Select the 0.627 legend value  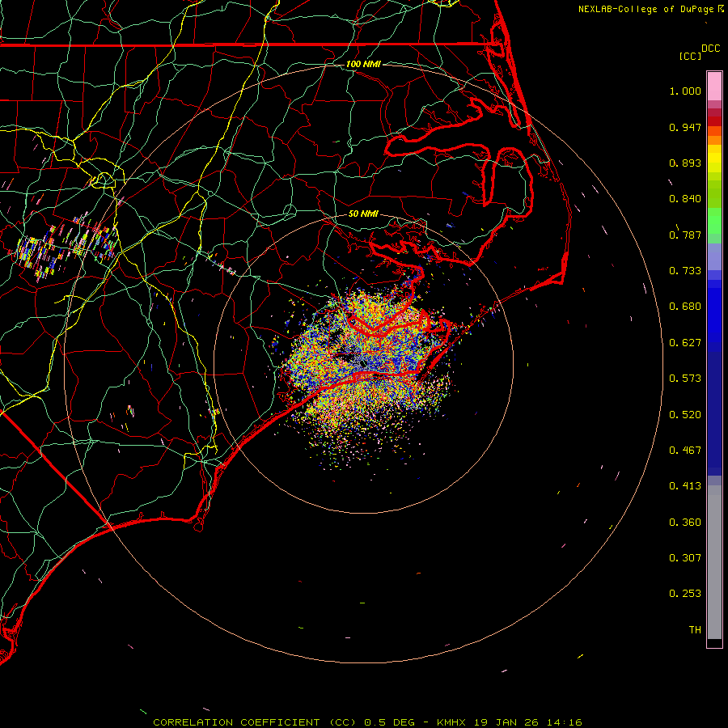[x=685, y=343]
